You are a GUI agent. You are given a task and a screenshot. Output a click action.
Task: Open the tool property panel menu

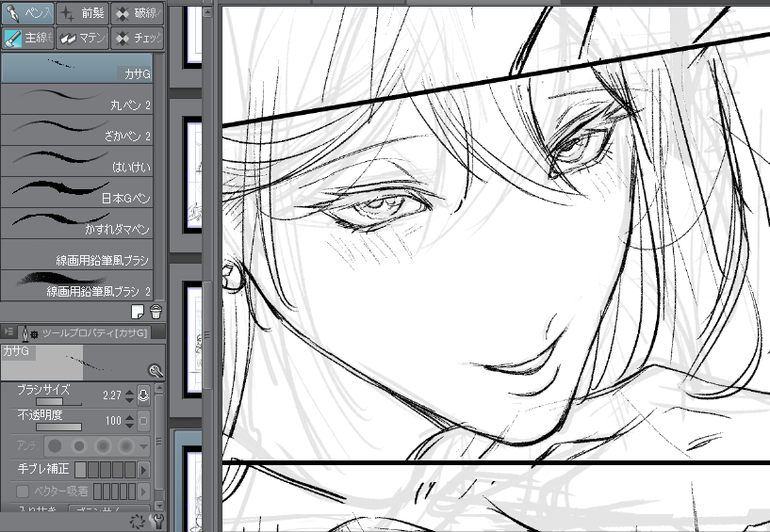(8, 332)
